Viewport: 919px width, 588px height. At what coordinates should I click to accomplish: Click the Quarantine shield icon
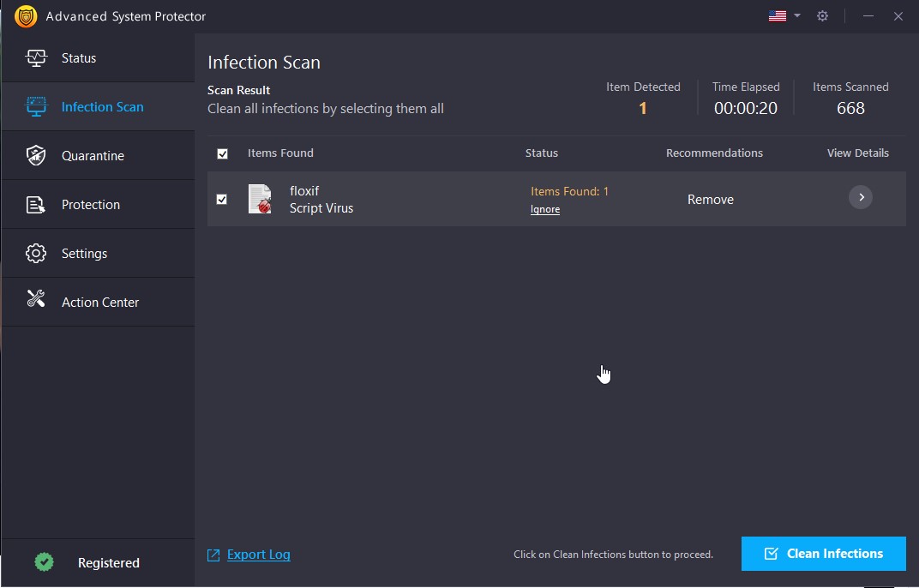tap(37, 155)
